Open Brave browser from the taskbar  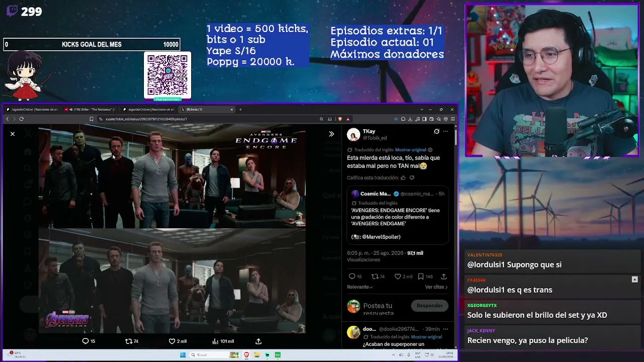click(x=247, y=355)
